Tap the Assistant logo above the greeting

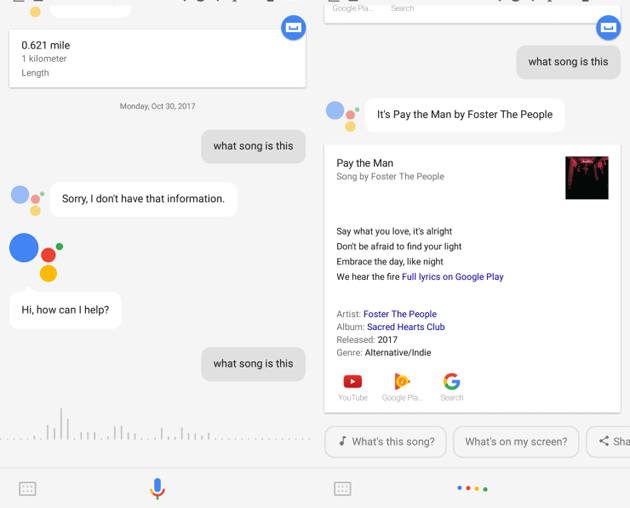click(x=36, y=256)
